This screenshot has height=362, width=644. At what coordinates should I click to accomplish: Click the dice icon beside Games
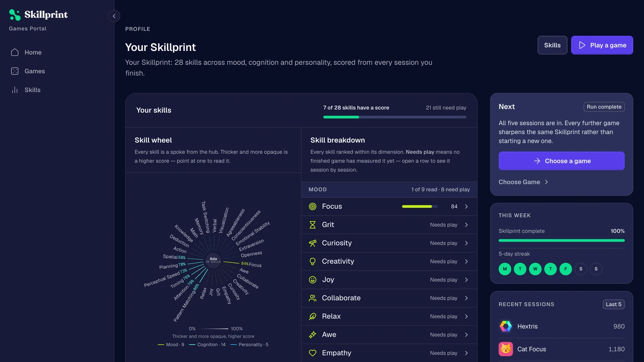(15, 71)
